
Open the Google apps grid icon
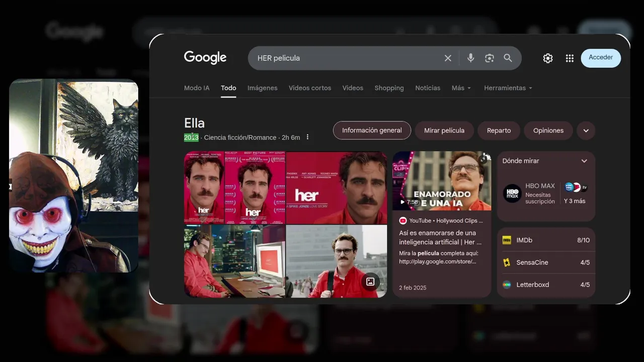(x=570, y=58)
